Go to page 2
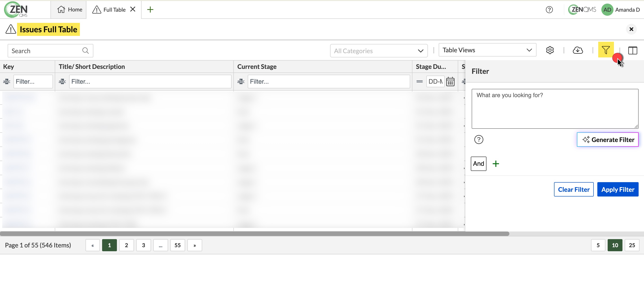 point(126,245)
